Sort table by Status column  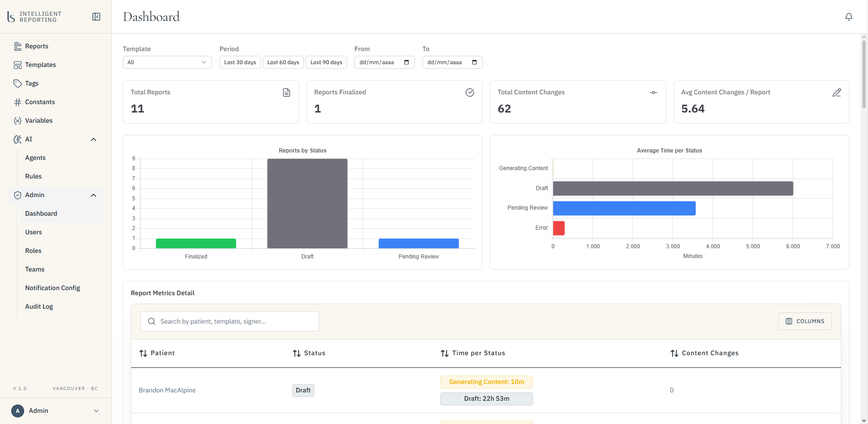point(309,353)
